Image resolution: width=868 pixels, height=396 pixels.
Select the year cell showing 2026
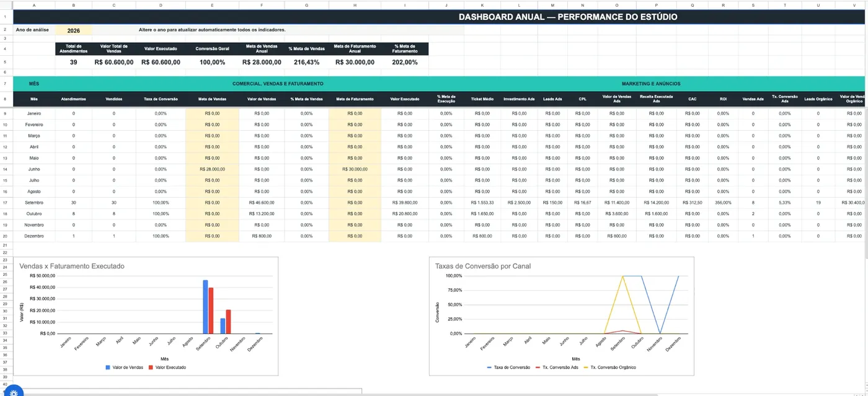click(x=74, y=30)
